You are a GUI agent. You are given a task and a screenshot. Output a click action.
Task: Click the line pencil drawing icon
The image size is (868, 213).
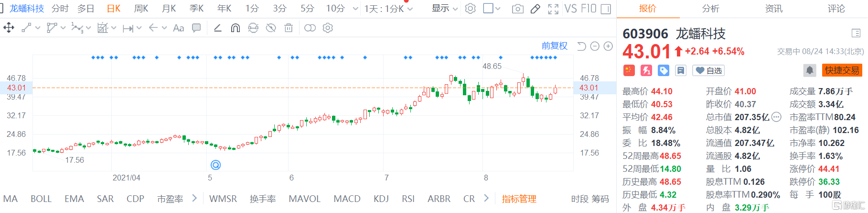[x=217, y=28]
